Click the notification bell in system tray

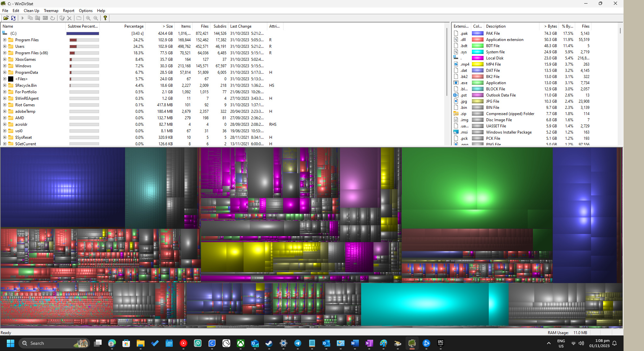(614, 343)
